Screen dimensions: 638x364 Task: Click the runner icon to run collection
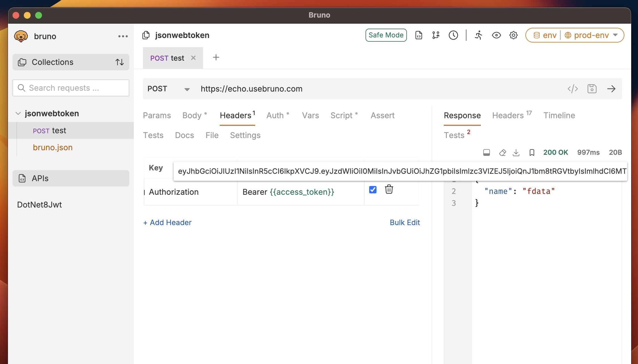click(478, 35)
